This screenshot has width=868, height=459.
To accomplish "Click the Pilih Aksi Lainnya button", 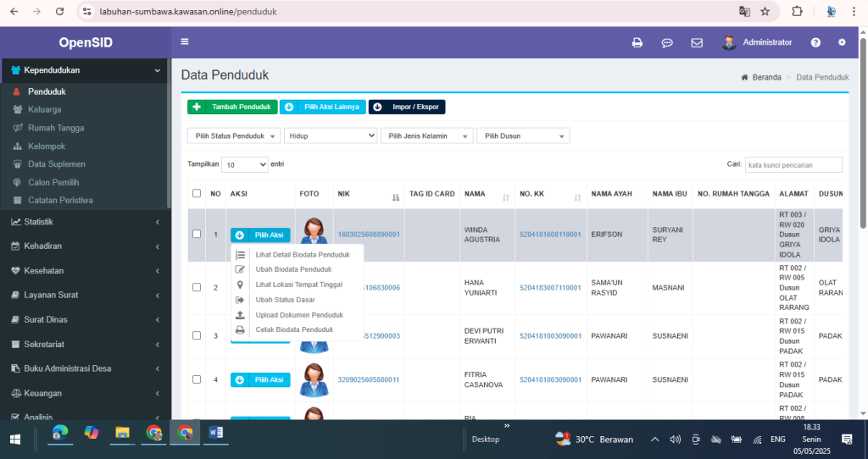I will 323,107.
